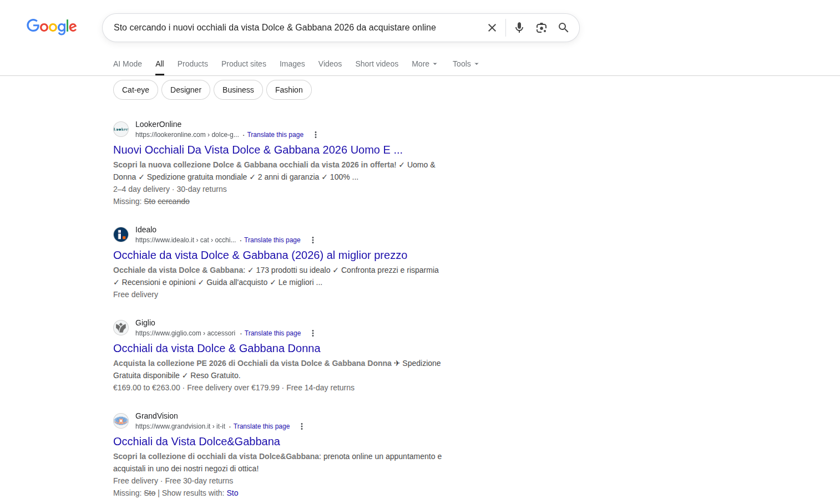Start voice search with microphone icon

coord(519,28)
